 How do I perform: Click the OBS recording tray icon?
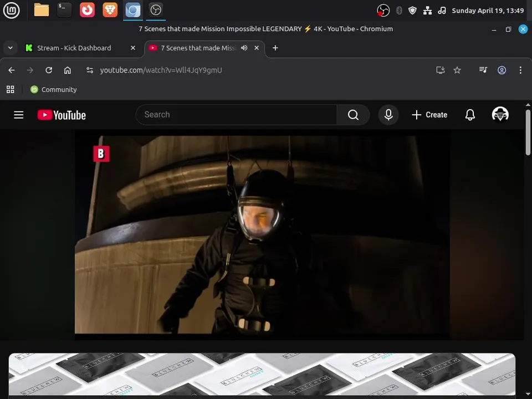tap(383, 11)
